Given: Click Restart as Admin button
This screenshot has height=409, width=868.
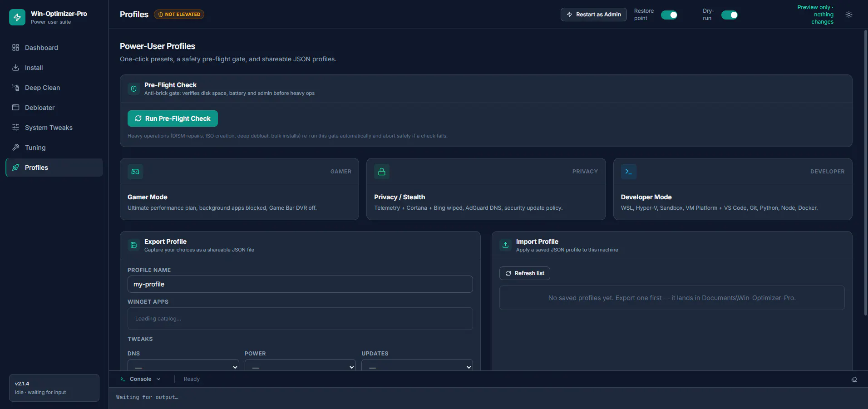Looking at the screenshot, I should pyautogui.click(x=594, y=15).
